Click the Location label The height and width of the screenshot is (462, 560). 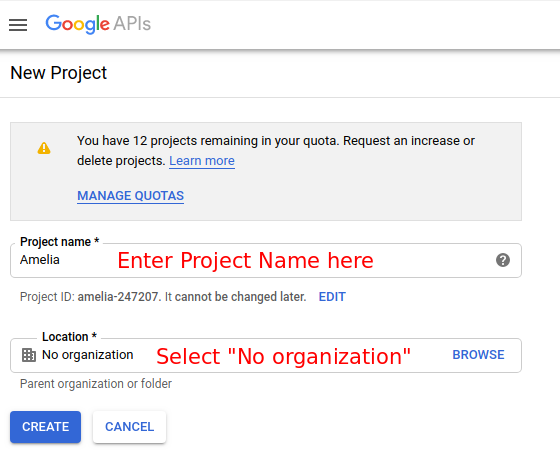69,337
